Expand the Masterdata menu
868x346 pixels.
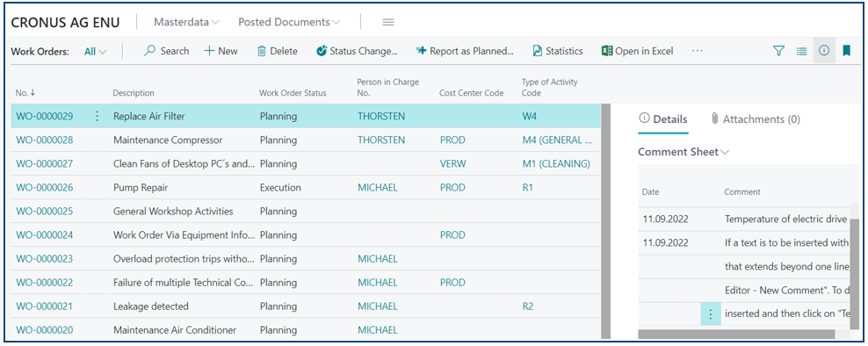(186, 22)
